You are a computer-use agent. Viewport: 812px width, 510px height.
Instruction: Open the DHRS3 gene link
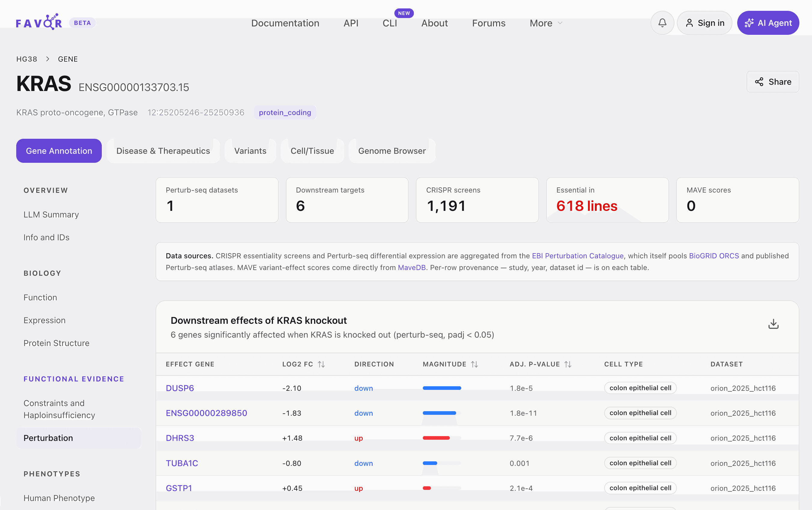[x=180, y=438]
